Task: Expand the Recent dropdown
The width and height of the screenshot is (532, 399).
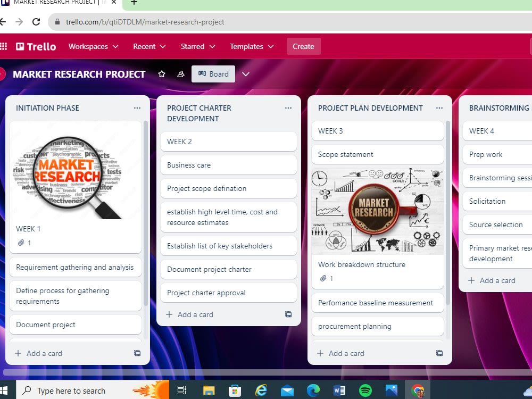Action: [149, 46]
